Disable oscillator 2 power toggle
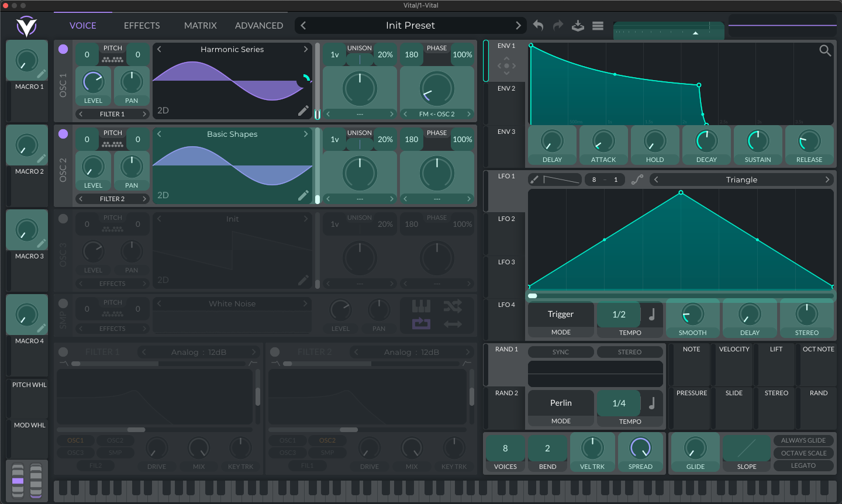Viewport: 842px width, 504px height. click(x=63, y=134)
